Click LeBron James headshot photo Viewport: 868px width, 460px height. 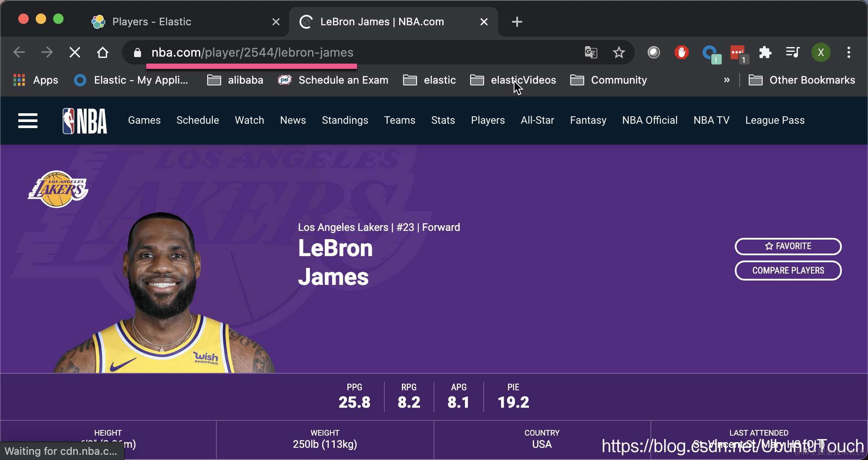163,293
